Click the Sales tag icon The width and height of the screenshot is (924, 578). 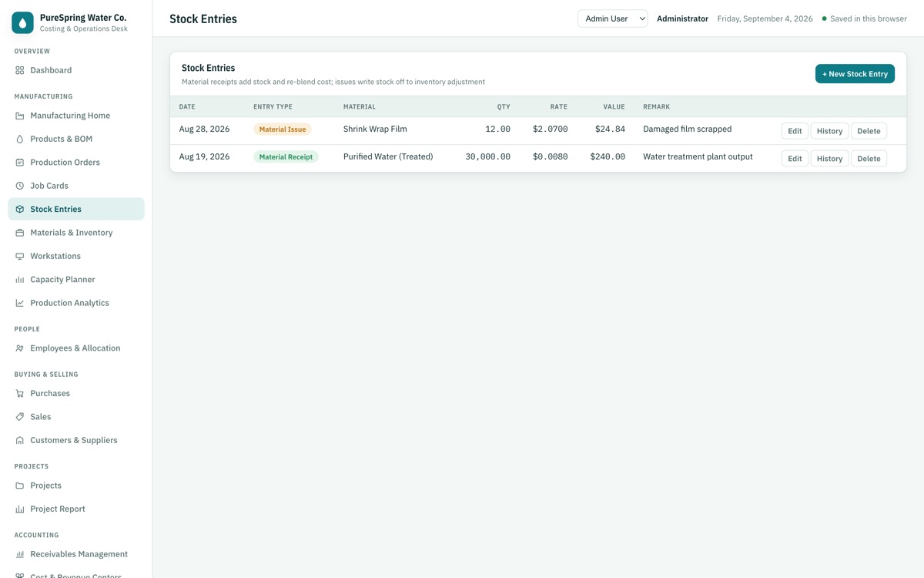click(x=20, y=417)
